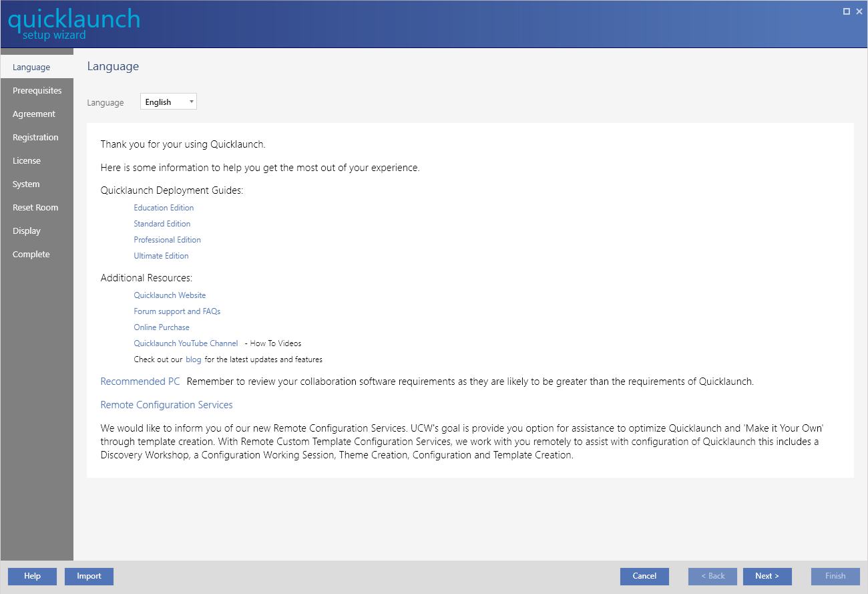Open the Ultimate Edition deployment guide
This screenshot has height=594, width=868.
click(x=161, y=256)
